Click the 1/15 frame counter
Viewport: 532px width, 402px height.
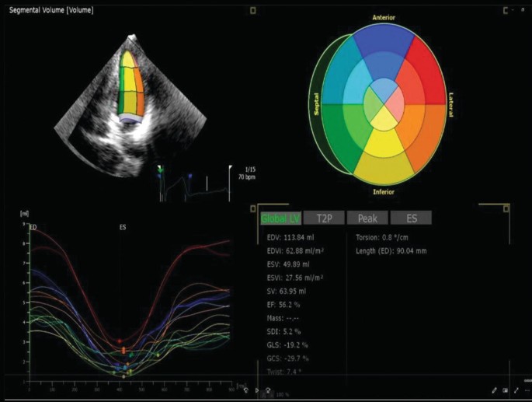250,170
